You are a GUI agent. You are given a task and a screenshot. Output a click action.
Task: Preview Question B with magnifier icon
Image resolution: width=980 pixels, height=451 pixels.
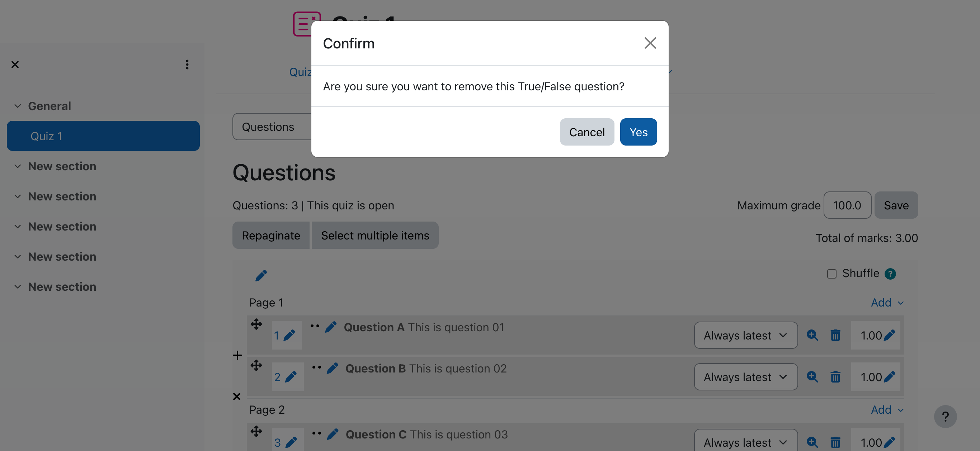click(x=812, y=377)
